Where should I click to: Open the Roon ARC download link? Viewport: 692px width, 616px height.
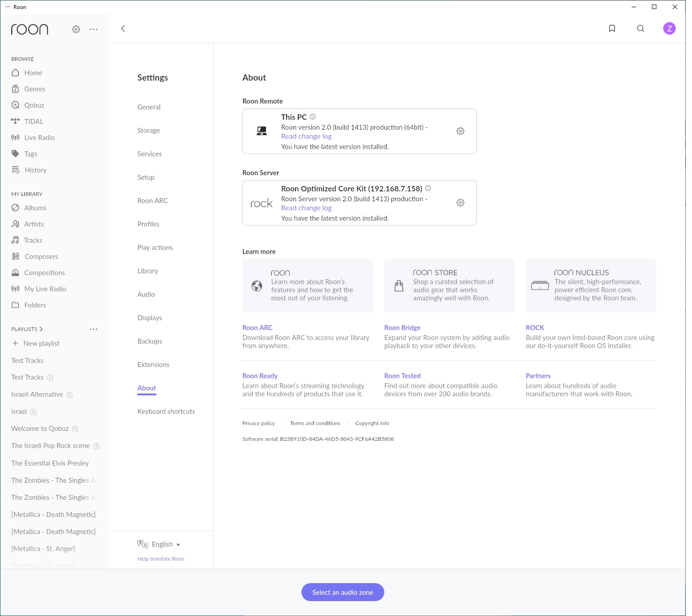coord(257,328)
